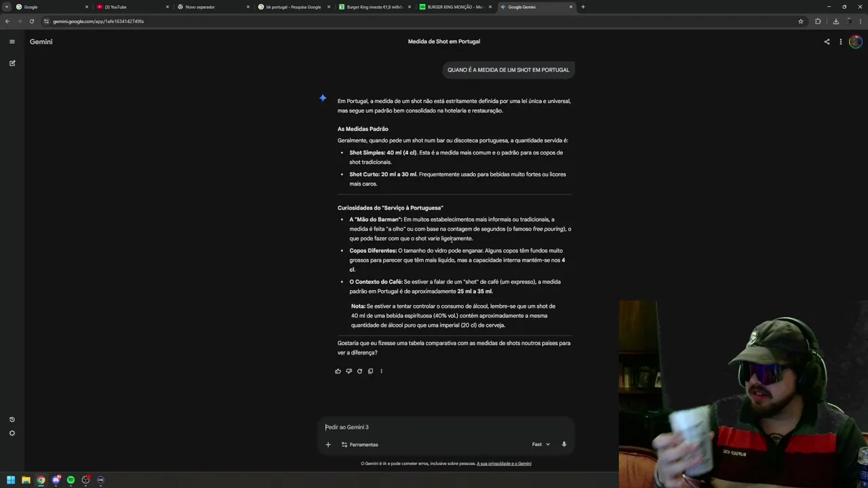Switch to bk portugal Pesquisa Google tab
The image size is (868, 488).
294,7
